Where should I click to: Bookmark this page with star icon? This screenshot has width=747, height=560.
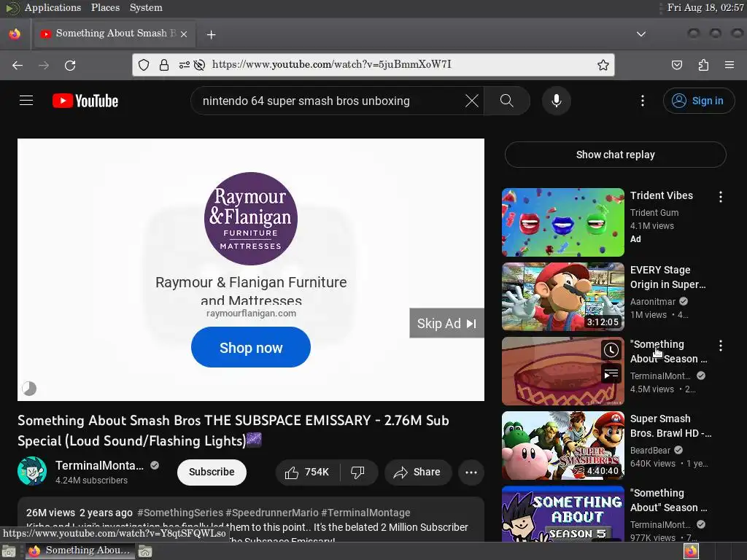tap(603, 65)
